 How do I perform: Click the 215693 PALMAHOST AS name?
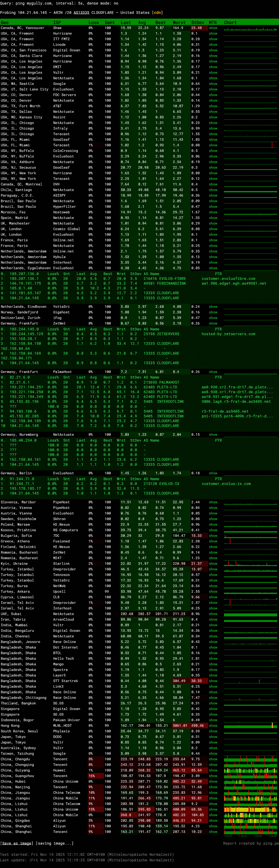click(161, 383)
